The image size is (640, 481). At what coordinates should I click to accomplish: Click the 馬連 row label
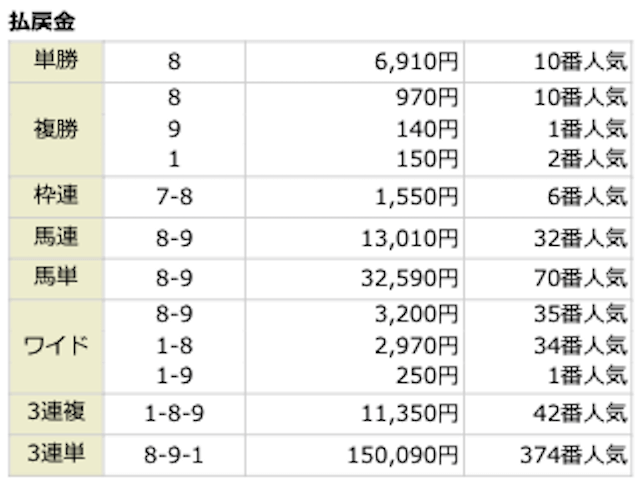tap(55, 238)
